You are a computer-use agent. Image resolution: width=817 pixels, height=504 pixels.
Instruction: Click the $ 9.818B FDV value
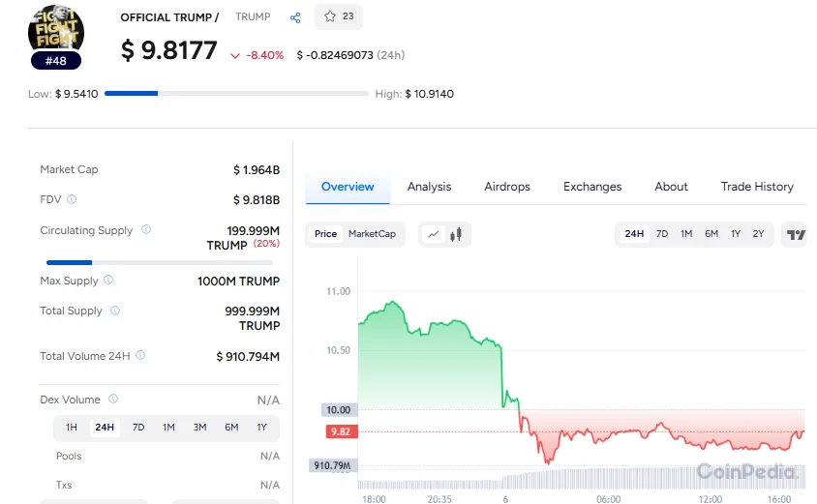257,200
